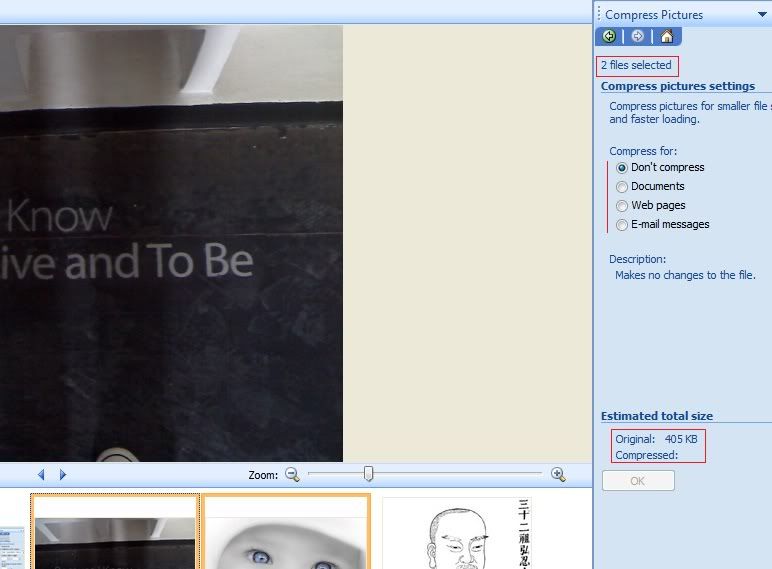Click the 'Compress pictures settings' heading
This screenshot has height=569, width=772.
tap(677, 86)
